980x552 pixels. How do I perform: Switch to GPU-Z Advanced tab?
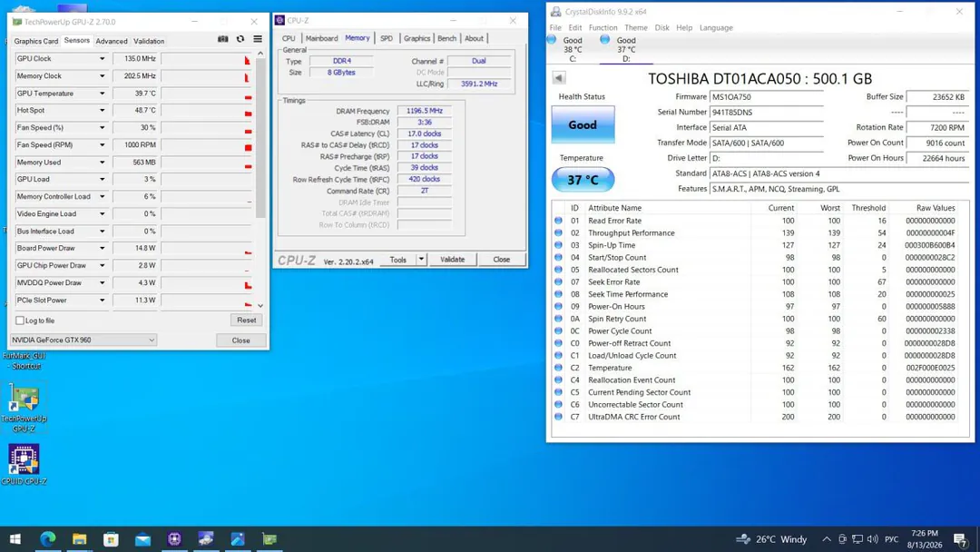pos(112,41)
